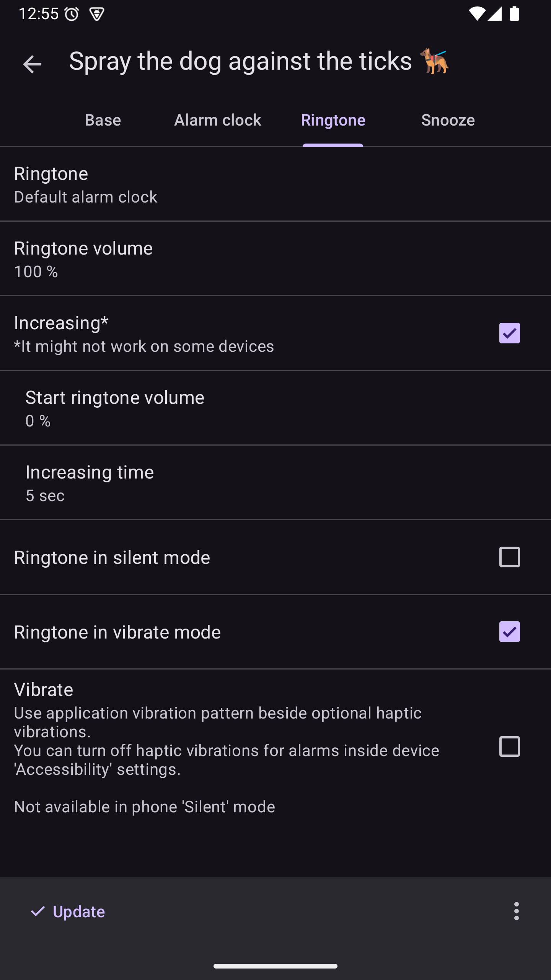551x980 pixels.
Task: Adjust Start ringtone volume setting
Action: 275,408
